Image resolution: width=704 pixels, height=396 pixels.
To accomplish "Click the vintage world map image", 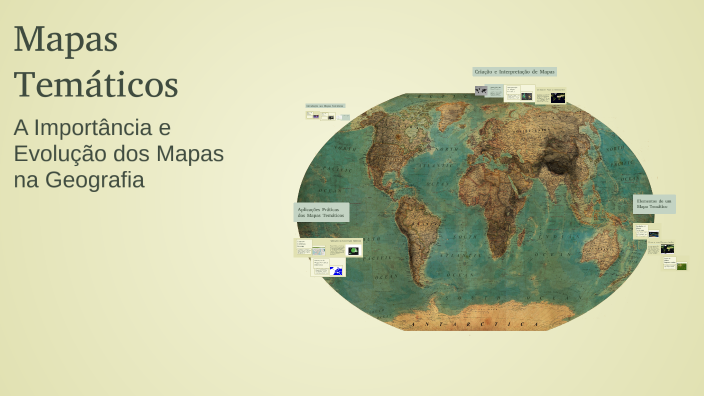I will pos(475,211).
